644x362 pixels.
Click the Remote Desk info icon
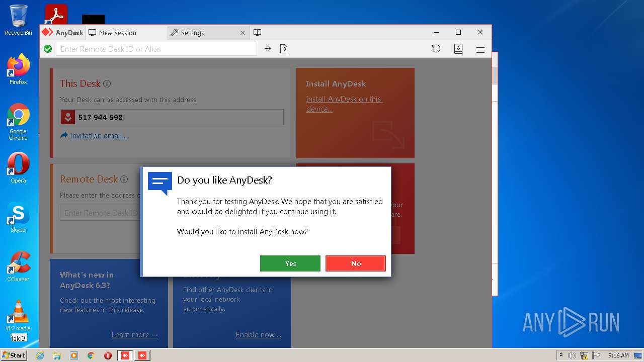coord(124,179)
